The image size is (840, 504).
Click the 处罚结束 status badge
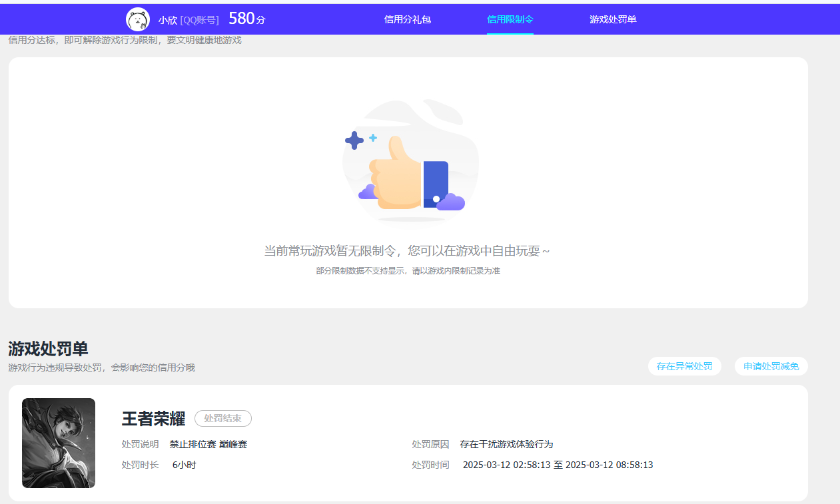point(223,418)
